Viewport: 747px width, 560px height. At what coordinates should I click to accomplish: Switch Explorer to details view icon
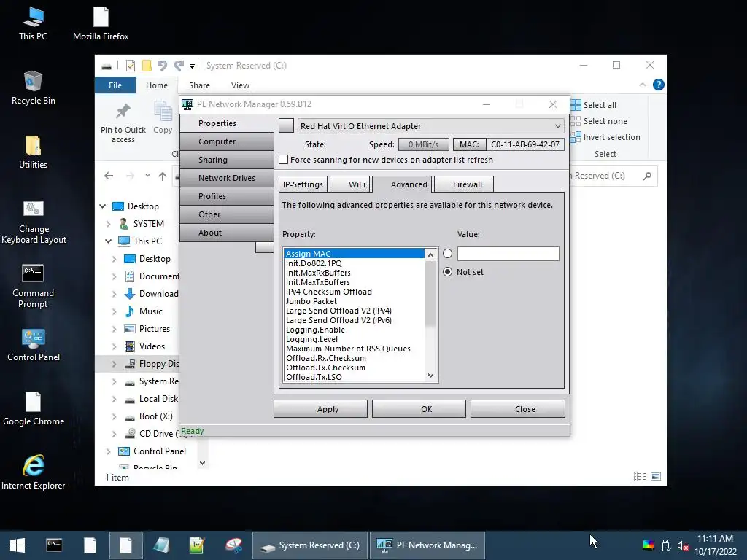(x=640, y=476)
